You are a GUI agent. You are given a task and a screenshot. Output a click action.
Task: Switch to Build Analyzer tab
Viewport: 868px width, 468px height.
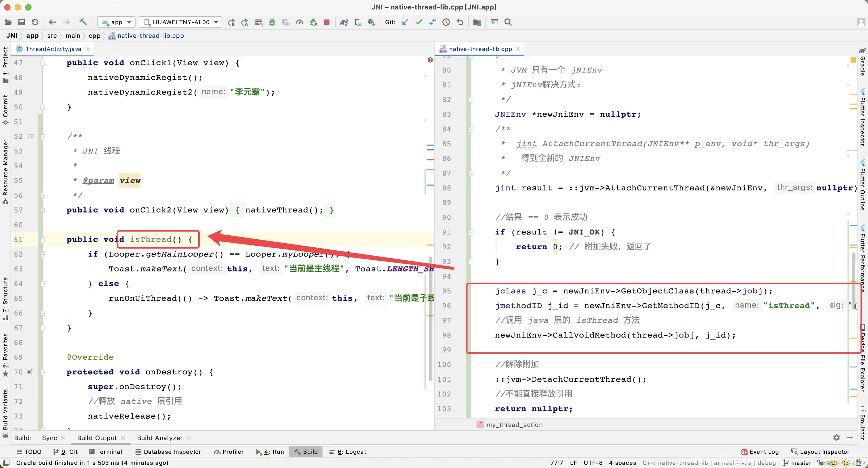click(x=160, y=438)
